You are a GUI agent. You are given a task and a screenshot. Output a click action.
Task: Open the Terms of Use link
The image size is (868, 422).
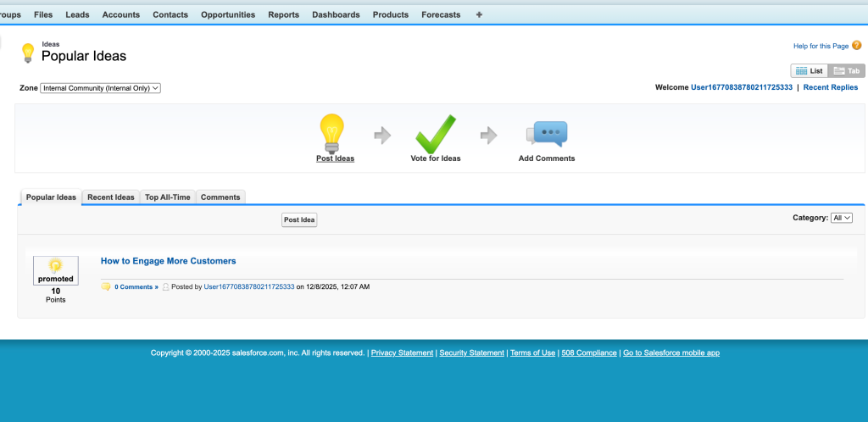click(x=532, y=353)
